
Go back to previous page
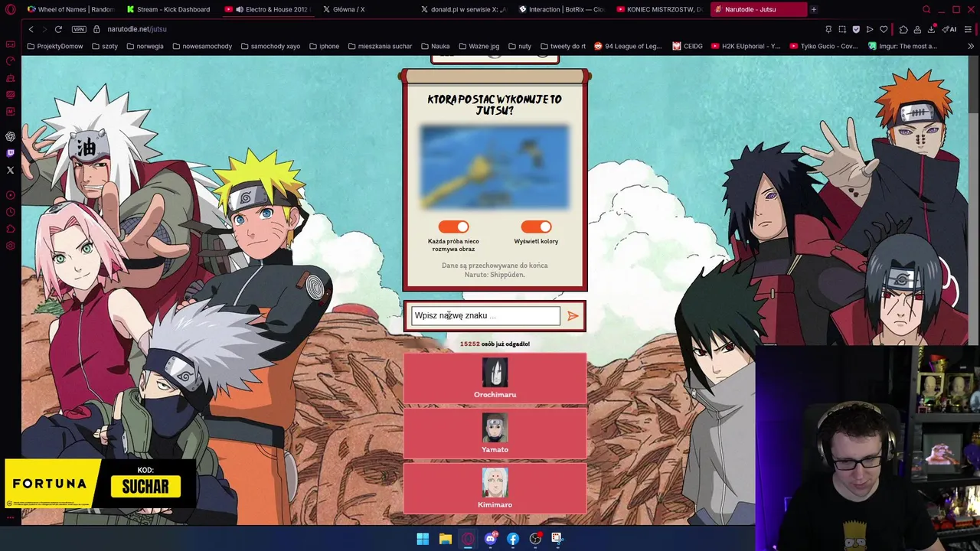pos(31,29)
